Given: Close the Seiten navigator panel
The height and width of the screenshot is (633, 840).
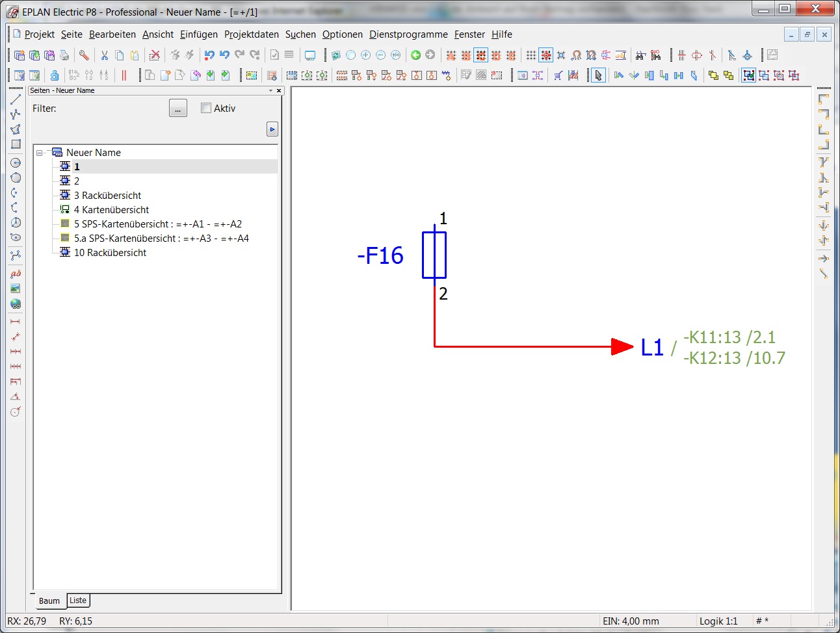Looking at the screenshot, I should tap(279, 91).
